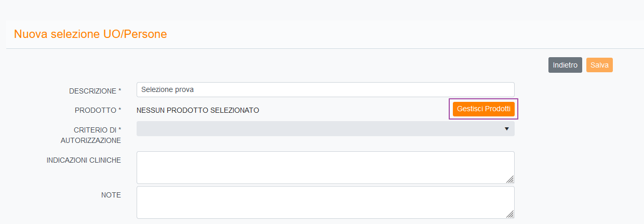Open Gestisci Prodotti product manager
Viewport: 644px width, 224px height.
(x=484, y=109)
